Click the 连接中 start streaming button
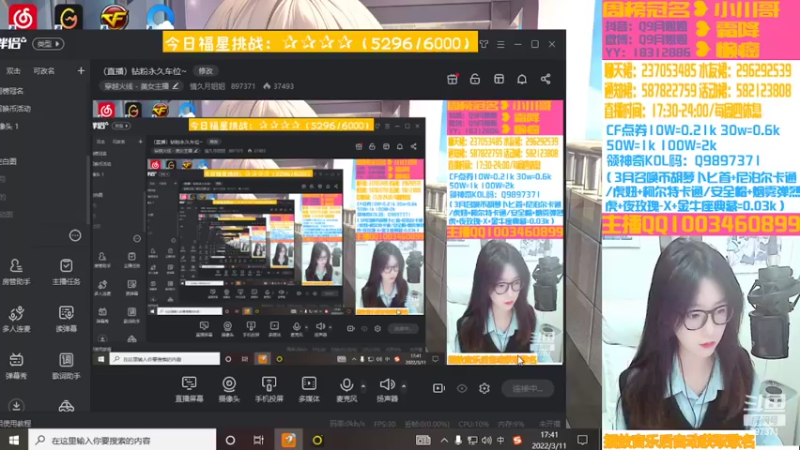This screenshot has height=450, width=800. point(528,388)
